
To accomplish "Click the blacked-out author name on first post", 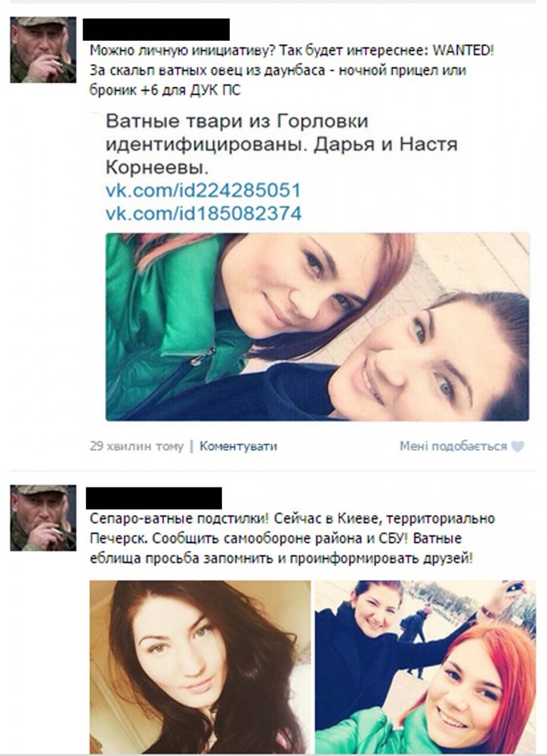I will [156, 29].
